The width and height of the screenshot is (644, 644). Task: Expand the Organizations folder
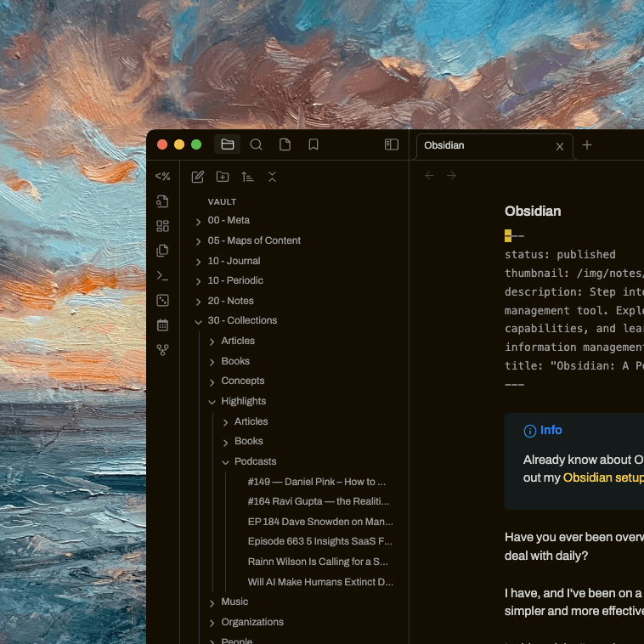[212, 623]
